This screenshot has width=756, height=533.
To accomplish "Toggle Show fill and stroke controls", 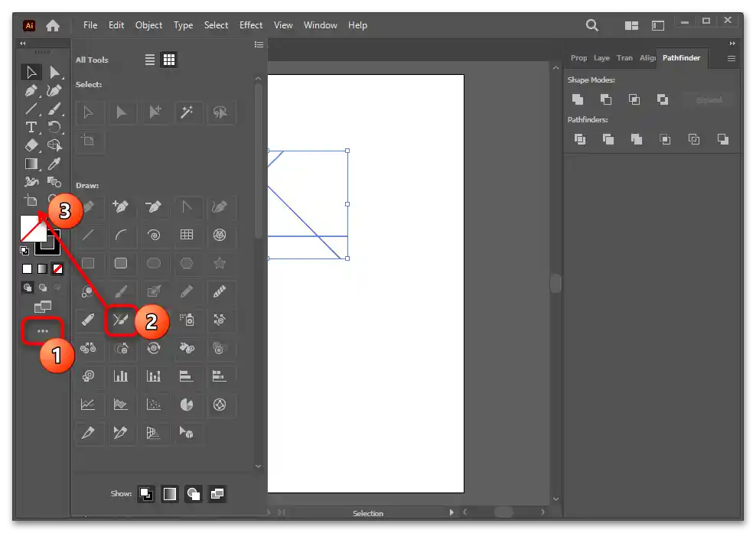I will click(146, 494).
